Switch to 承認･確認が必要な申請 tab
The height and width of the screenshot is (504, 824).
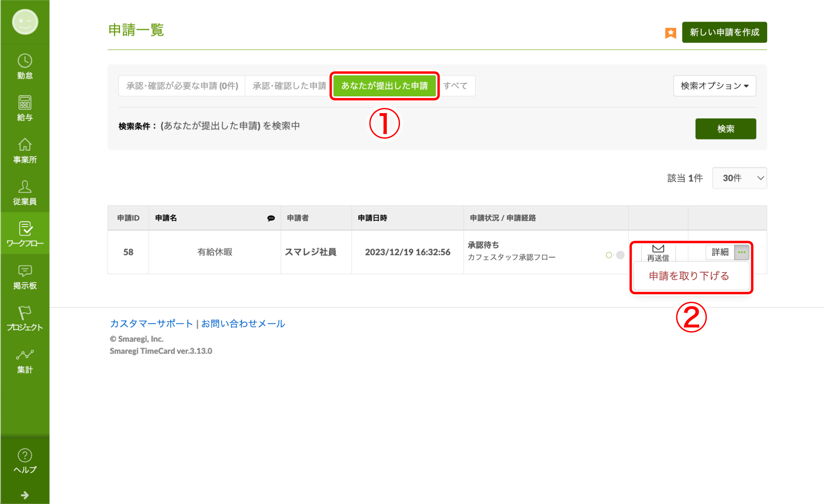pyautogui.click(x=182, y=86)
